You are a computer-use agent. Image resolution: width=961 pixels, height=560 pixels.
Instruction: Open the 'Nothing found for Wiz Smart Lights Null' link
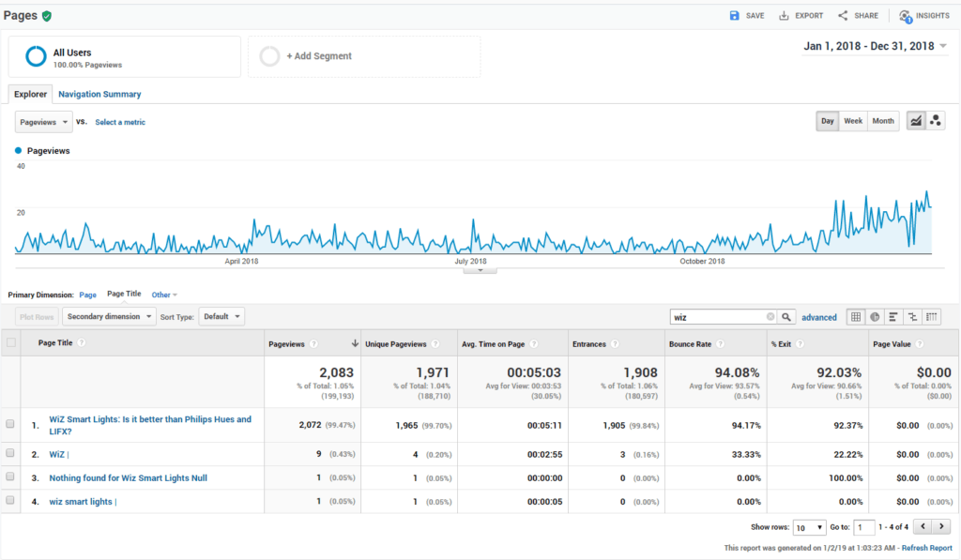pos(128,477)
